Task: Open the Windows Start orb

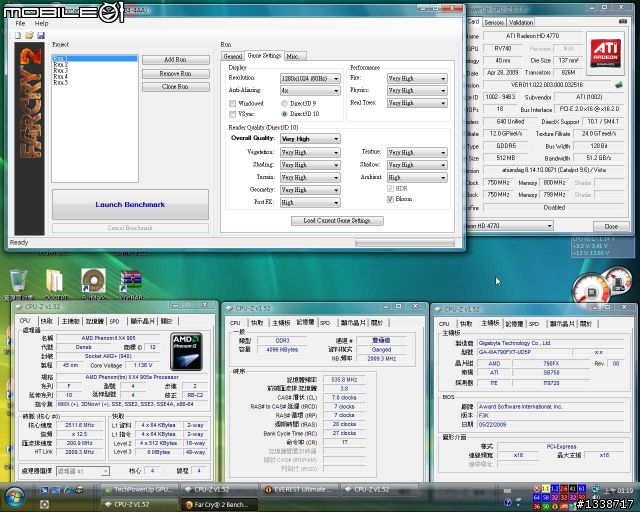Action: (15, 497)
